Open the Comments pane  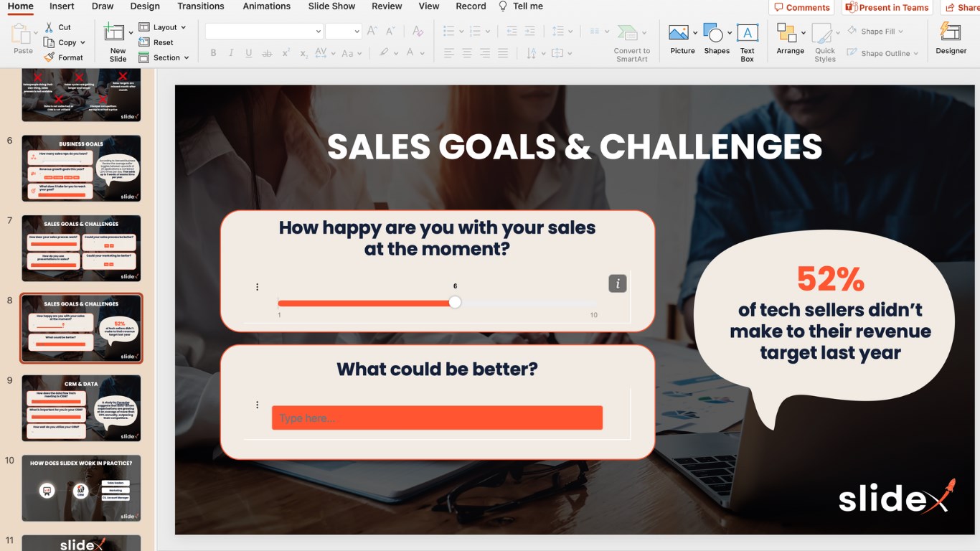pyautogui.click(x=802, y=7)
